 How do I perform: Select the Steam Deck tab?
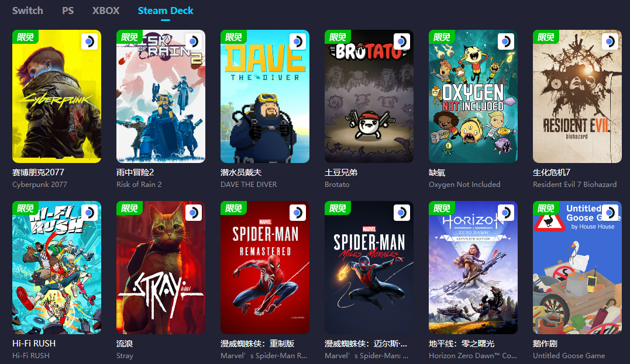point(166,11)
